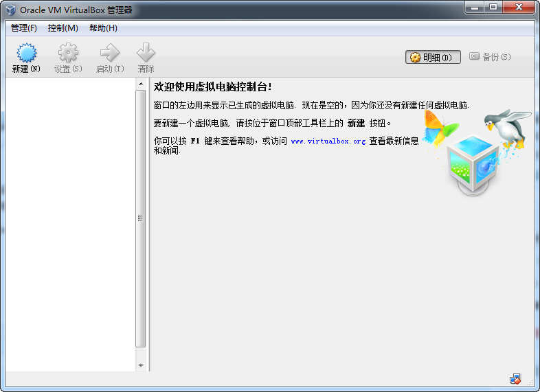Click the bold 新建 word in welcome text
Viewport: 540px width, 392px height.
click(356, 123)
